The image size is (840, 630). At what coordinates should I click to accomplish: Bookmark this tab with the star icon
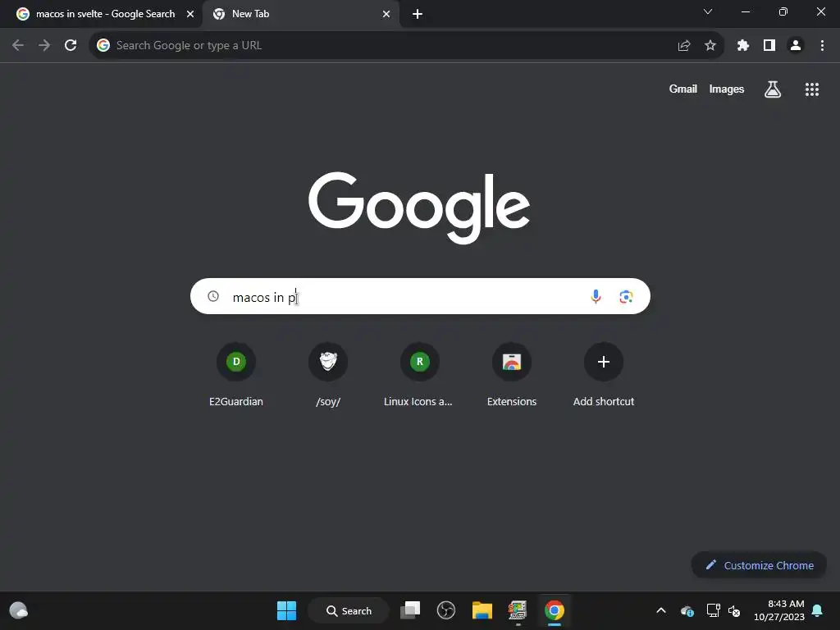[x=710, y=46]
